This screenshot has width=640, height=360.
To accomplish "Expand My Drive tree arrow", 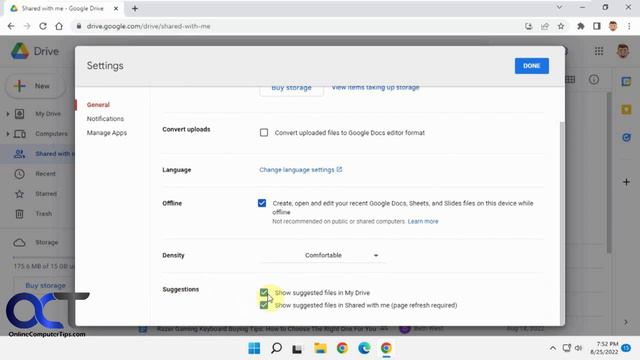I will coord(7,114).
